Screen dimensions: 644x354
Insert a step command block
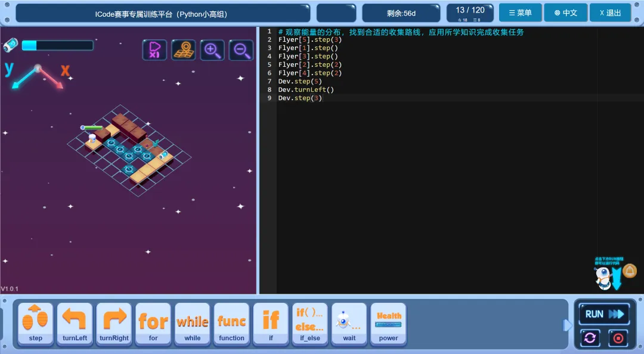[x=35, y=324]
